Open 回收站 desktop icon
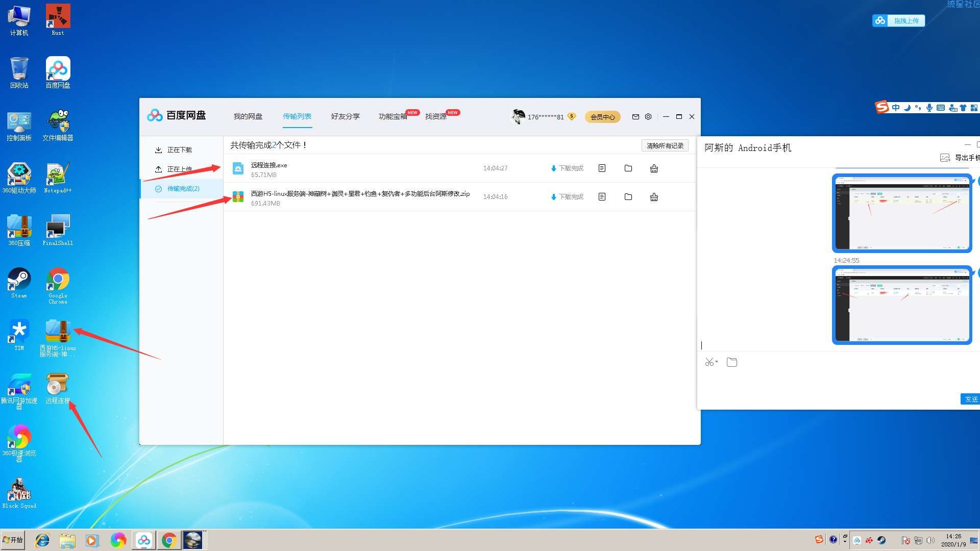The height and width of the screenshot is (551, 980). [19, 72]
